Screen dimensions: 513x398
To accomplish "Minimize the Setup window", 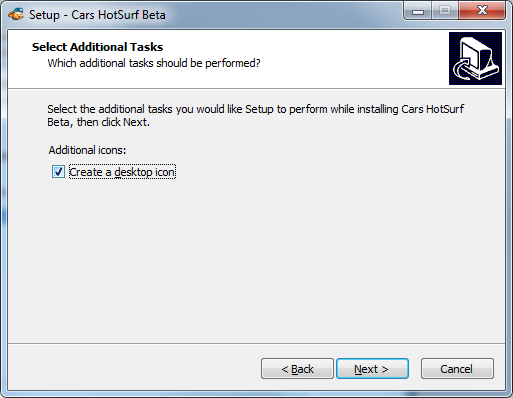I will tap(418, 11).
